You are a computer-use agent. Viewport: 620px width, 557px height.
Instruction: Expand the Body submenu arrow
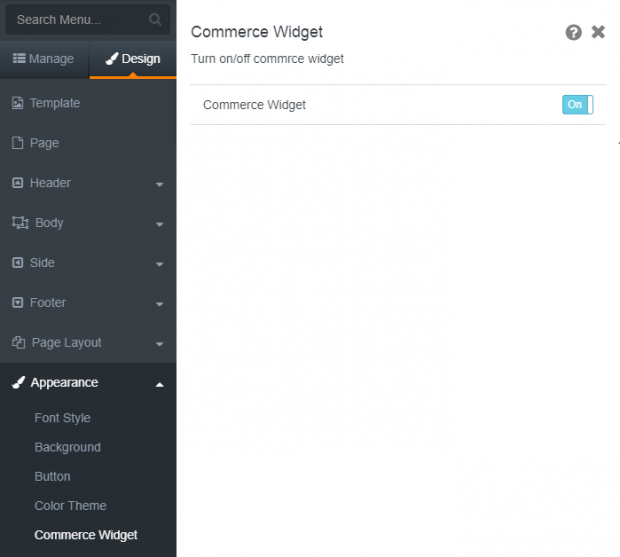[159, 224]
